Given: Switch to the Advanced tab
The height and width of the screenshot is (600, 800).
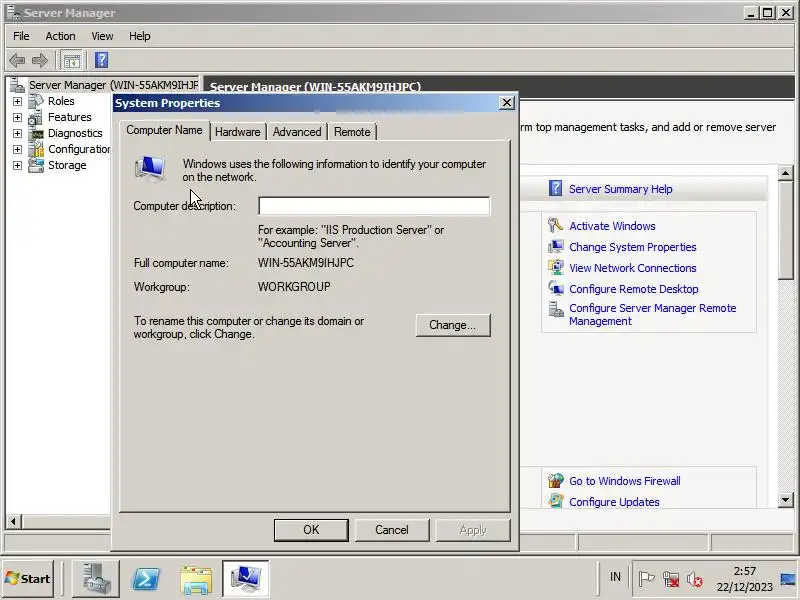Looking at the screenshot, I should point(297,132).
